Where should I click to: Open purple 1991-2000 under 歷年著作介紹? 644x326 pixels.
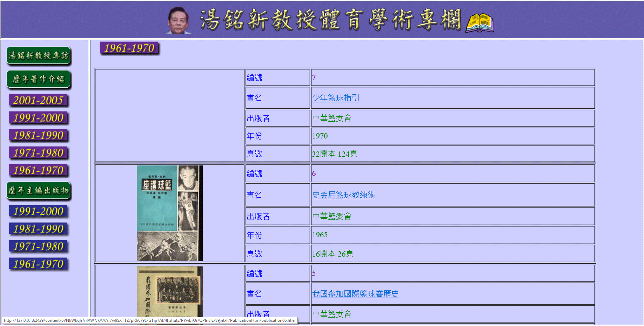tap(39, 118)
